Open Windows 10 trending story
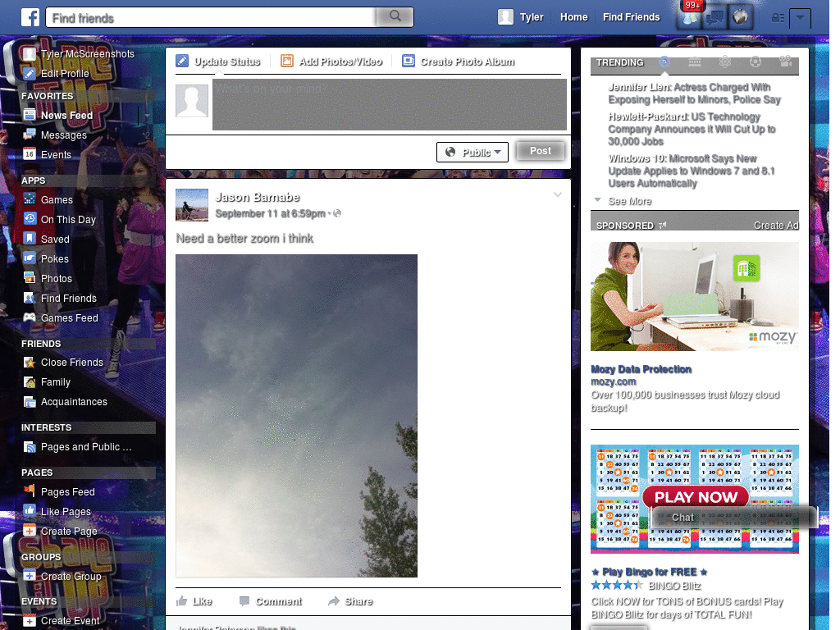The image size is (840, 630). (x=691, y=171)
